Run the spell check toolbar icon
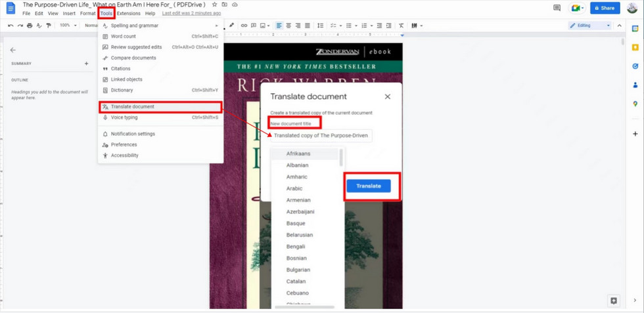 click(39, 26)
